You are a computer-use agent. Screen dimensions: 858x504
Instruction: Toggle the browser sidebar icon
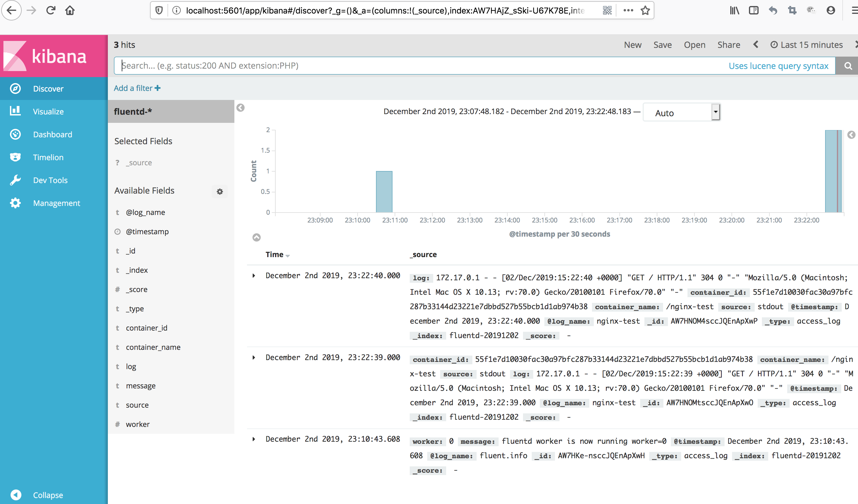[x=753, y=11]
